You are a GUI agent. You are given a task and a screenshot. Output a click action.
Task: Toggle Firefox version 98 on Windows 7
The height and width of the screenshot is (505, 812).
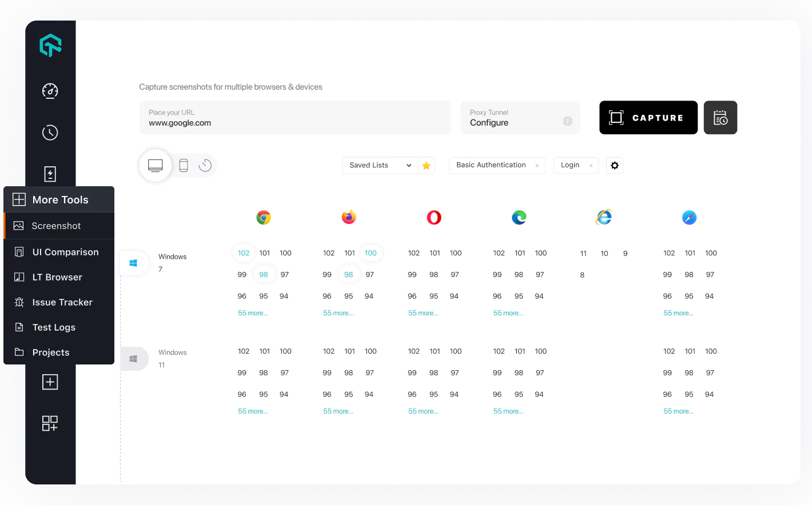click(349, 275)
